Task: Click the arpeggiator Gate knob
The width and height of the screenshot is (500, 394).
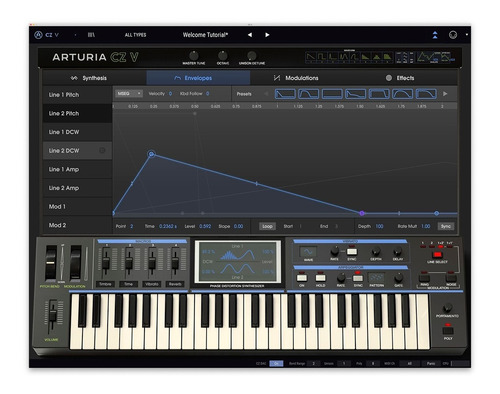Action: tap(399, 278)
